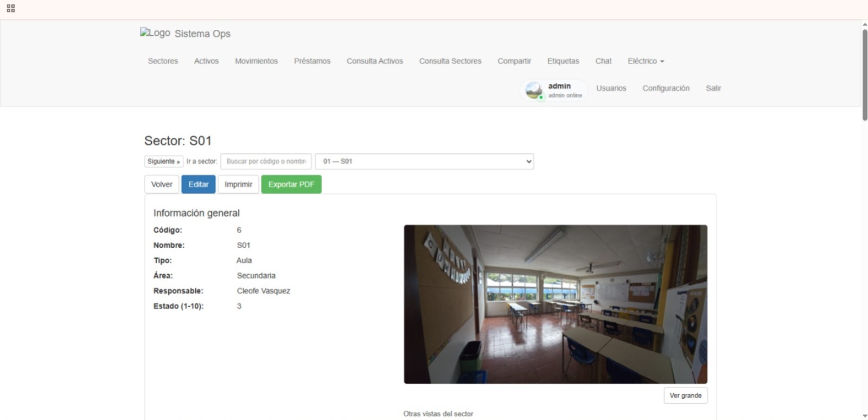Click the grid icon at top-left corner
Screen dimensions: 868x420
tap(11, 8)
